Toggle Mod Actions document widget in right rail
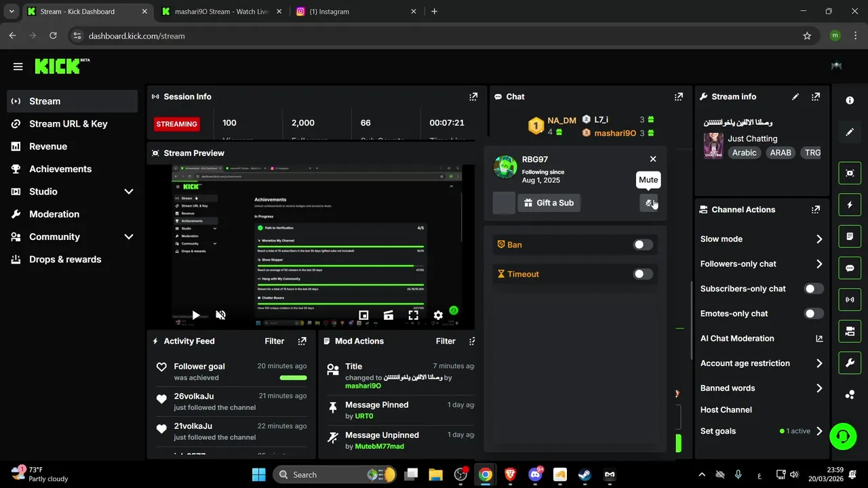The width and height of the screenshot is (868, 488). coord(850,237)
